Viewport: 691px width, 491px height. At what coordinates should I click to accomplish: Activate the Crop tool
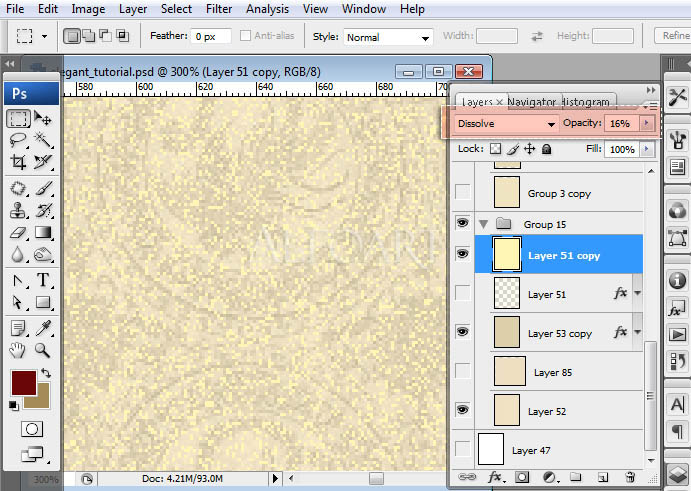tap(19, 162)
